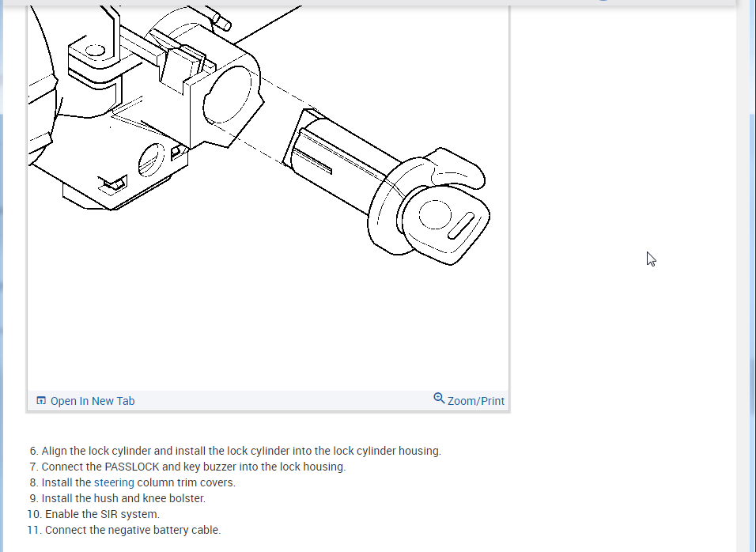Click the Open In New Tab icon
The height and width of the screenshot is (552, 756).
pos(41,401)
